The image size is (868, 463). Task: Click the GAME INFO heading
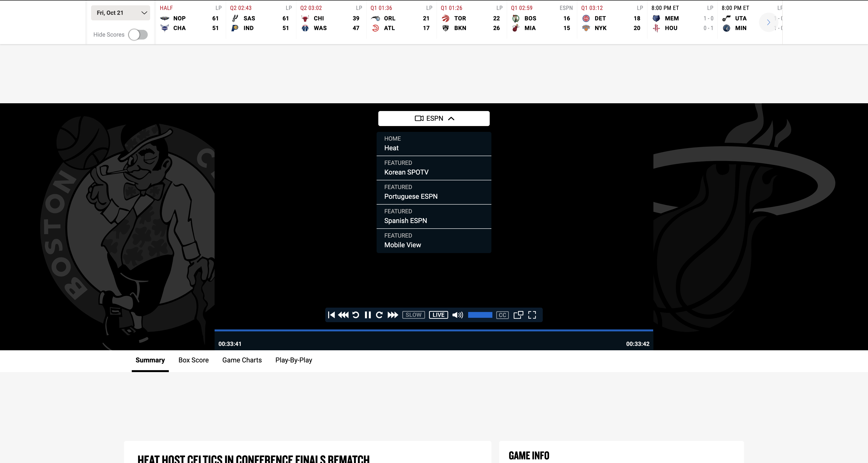click(x=529, y=455)
